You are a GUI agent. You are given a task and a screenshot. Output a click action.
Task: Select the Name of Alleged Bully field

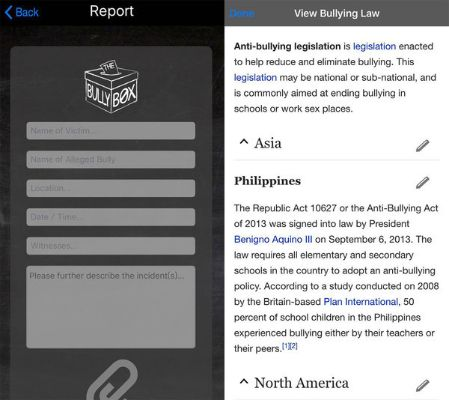111,159
